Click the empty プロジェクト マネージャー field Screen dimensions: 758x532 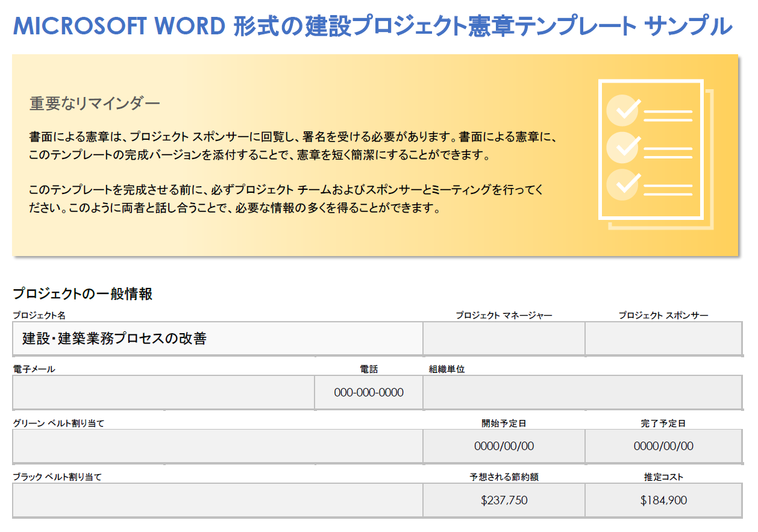coord(504,338)
